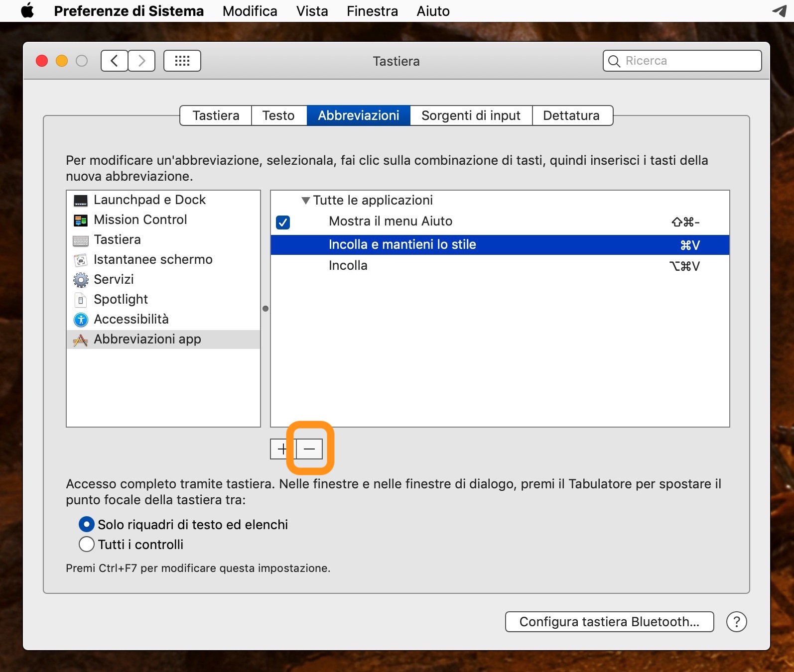Viewport: 794px width, 672px height.
Task: Open the Apple menu
Action: (x=28, y=10)
